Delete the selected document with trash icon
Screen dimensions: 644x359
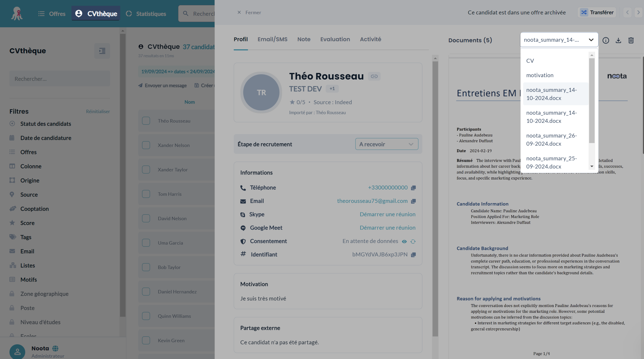[x=631, y=40]
